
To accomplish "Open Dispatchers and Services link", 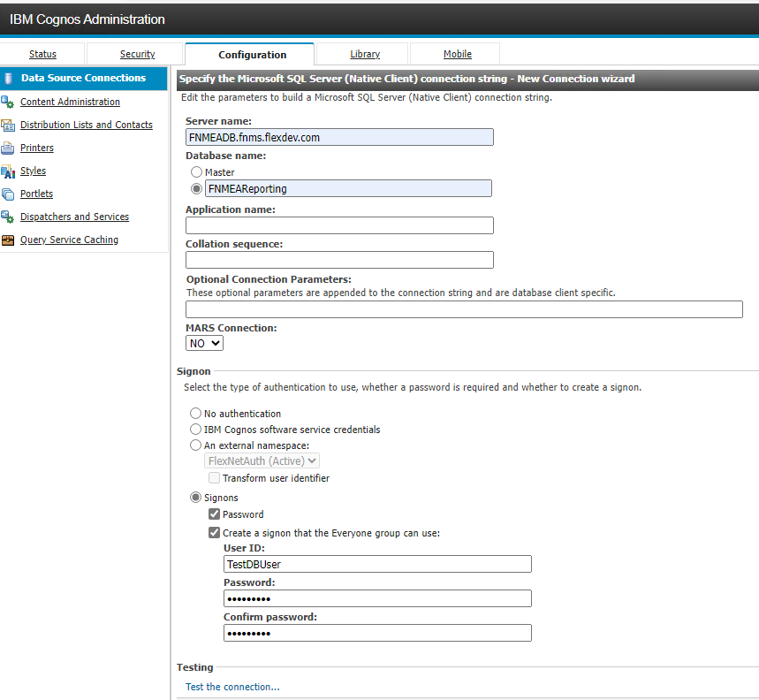I will click(x=74, y=217).
